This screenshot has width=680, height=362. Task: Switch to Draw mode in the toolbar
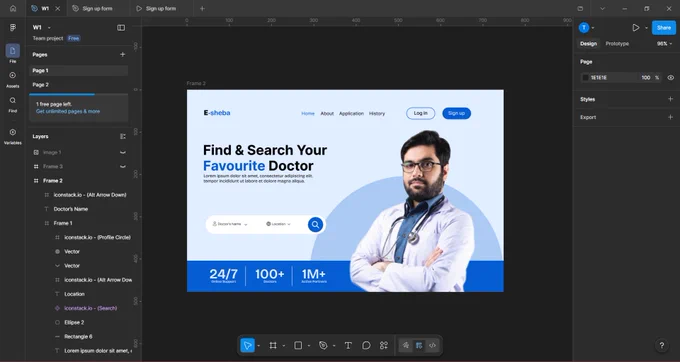point(405,346)
